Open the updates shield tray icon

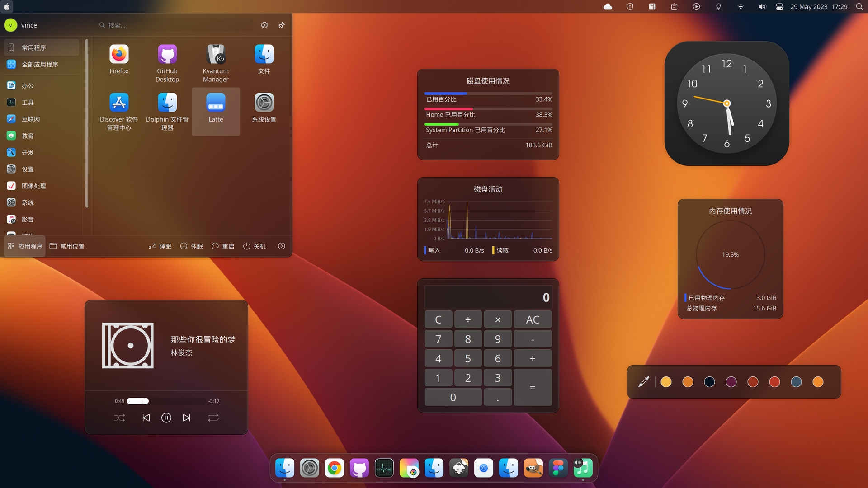[x=630, y=7]
